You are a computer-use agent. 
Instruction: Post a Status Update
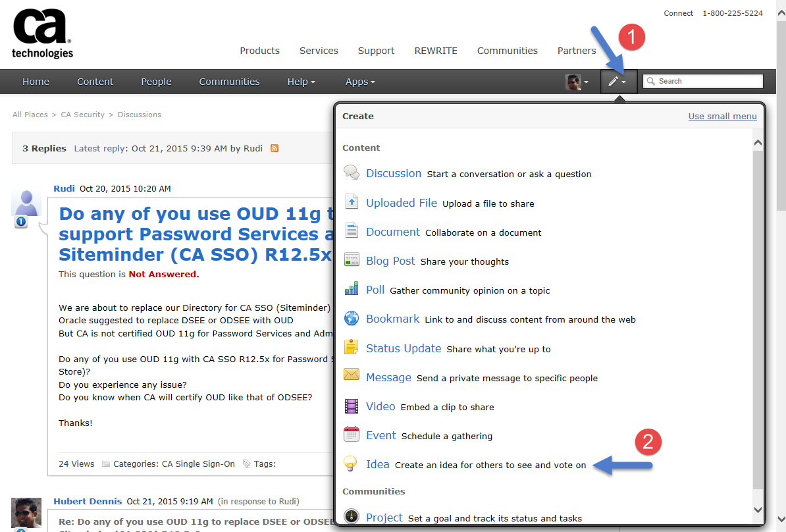point(404,348)
